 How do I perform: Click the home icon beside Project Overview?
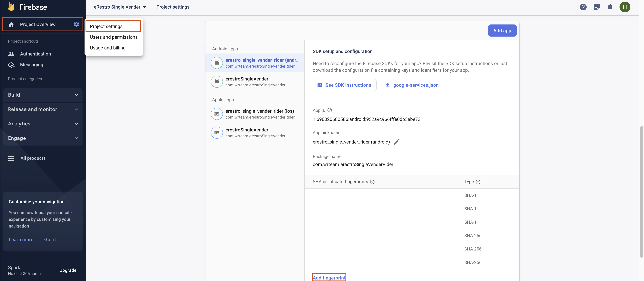(11, 24)
